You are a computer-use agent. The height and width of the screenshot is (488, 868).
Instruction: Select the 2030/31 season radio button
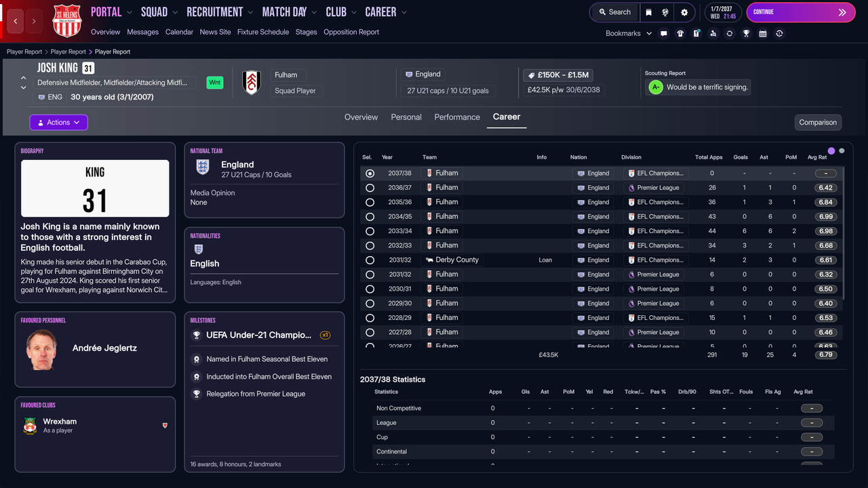(x=370, y=289)
